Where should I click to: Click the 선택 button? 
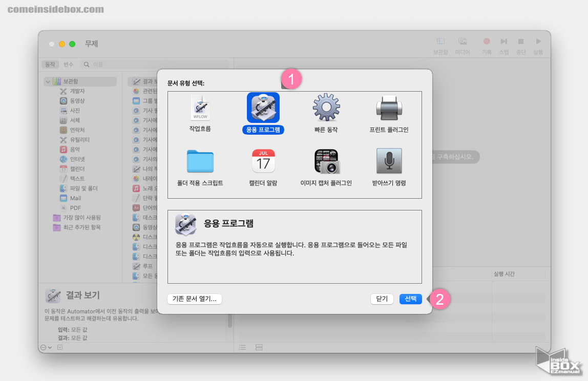click(x=411, y=299)
